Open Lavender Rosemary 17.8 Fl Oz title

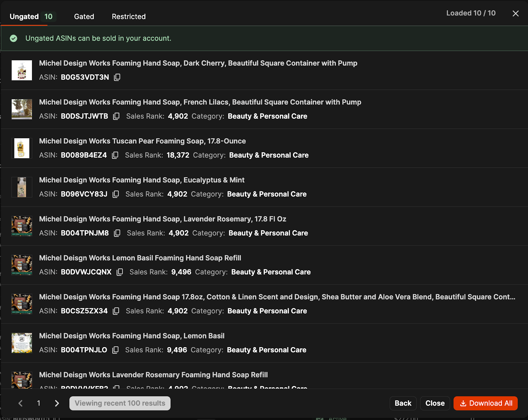[x=162, y=219]
